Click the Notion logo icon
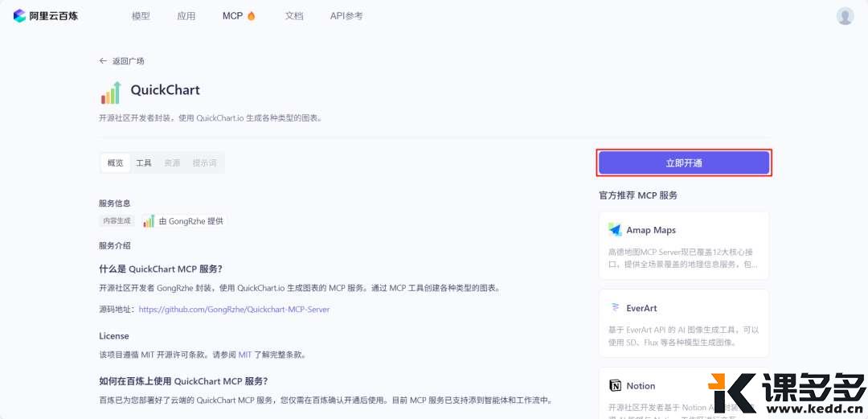This screenshot has height=419, width=868. pos(615,386)
